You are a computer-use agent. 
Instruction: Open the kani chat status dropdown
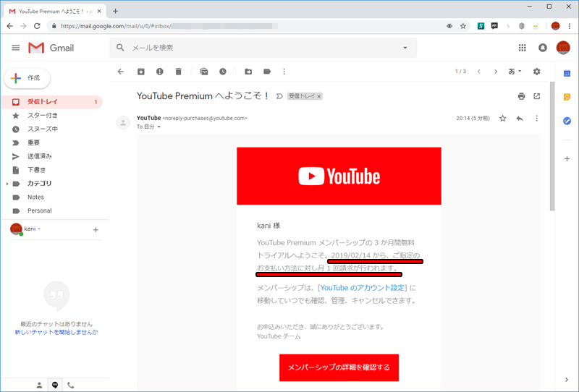39,229
